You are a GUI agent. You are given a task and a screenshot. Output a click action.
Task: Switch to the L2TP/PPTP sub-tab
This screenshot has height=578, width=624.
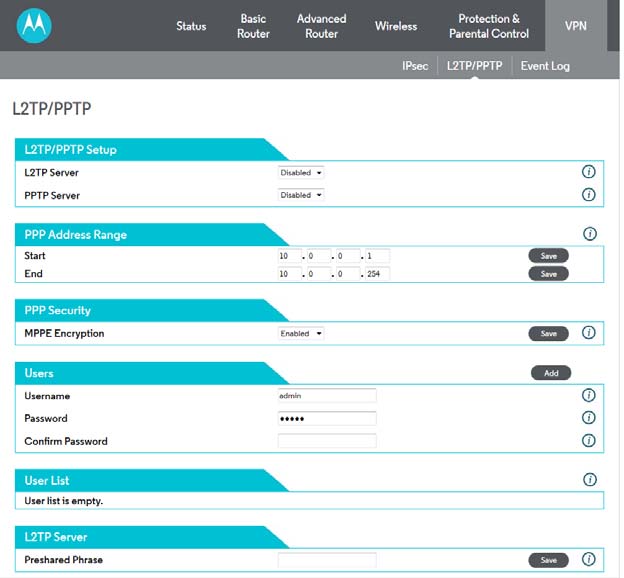click(x=474, y=66)
